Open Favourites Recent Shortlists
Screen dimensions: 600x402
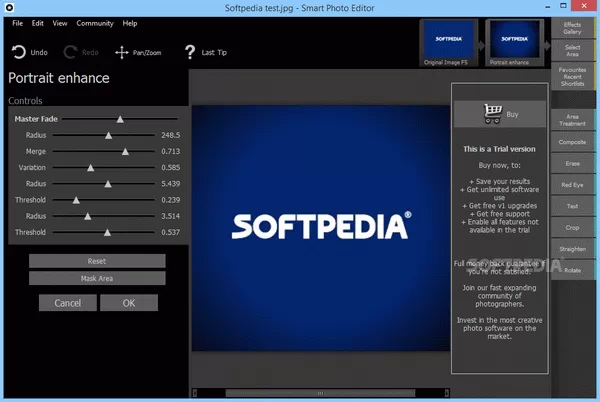pyautogui.click(x=572, y=76)
